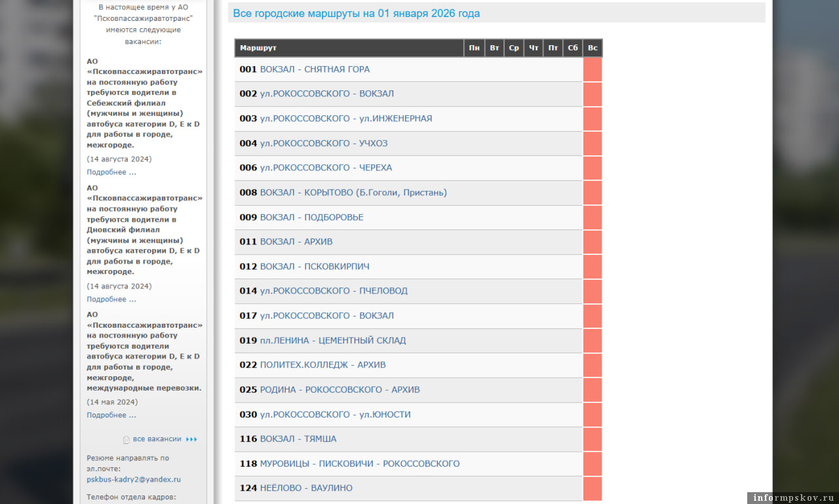Open route 001 ВОКЗАЛ - СНЯТНАЯ ГОРА
839x504 pixels.
315,69
